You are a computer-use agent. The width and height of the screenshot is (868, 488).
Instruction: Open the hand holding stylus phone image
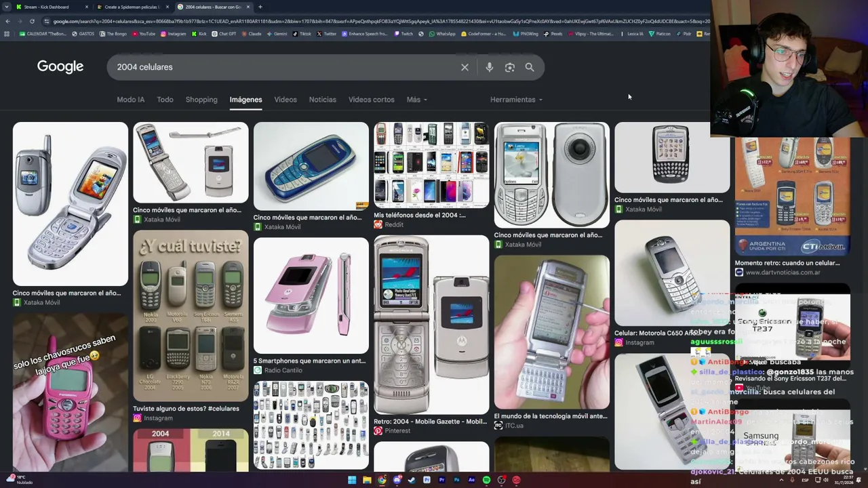point(552,332)
